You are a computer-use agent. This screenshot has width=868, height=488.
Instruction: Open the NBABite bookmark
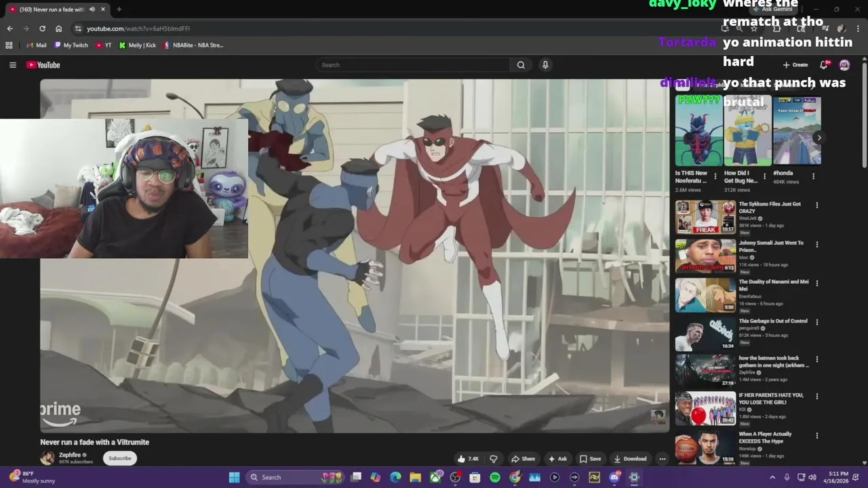pyautogui.click(x=193, y=45)
